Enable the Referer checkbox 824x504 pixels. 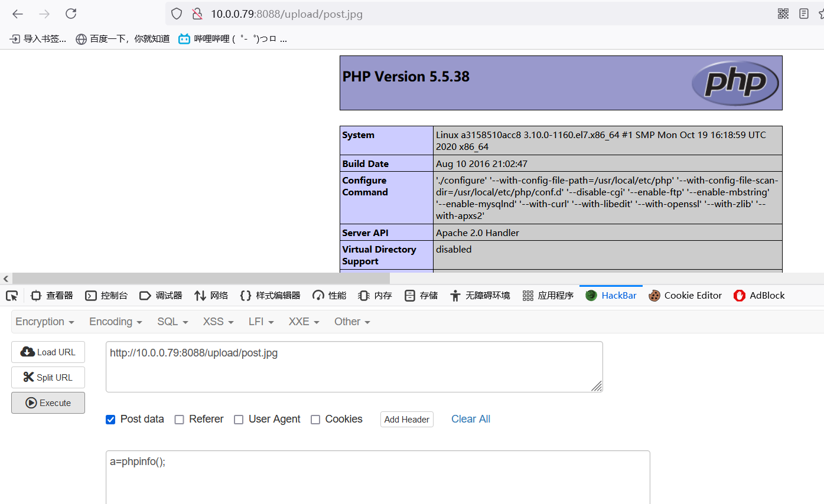click(x=179, y=420)
